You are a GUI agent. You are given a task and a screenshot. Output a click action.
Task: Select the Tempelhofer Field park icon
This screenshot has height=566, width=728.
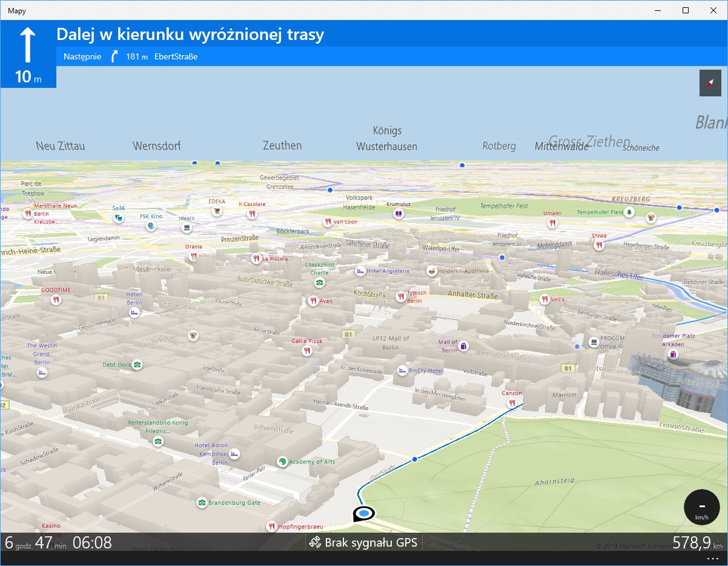pyautogui.click(x=629, y=212)
